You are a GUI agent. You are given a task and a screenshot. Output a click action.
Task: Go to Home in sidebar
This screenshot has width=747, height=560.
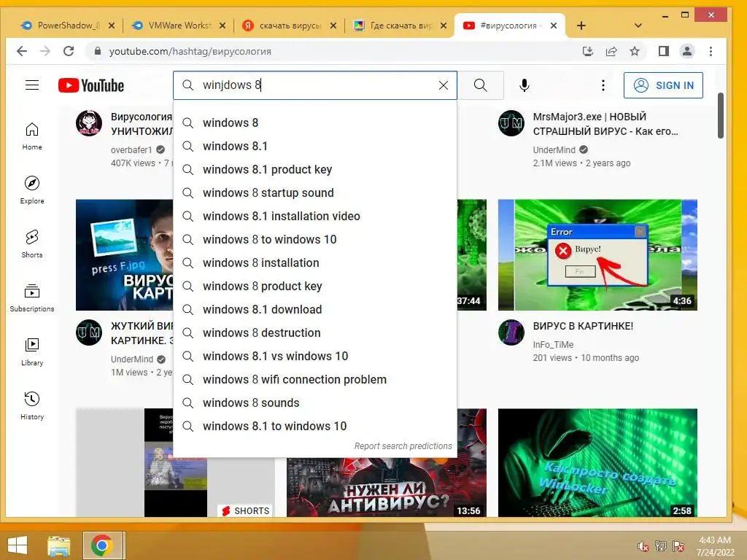tap(32, 136)
